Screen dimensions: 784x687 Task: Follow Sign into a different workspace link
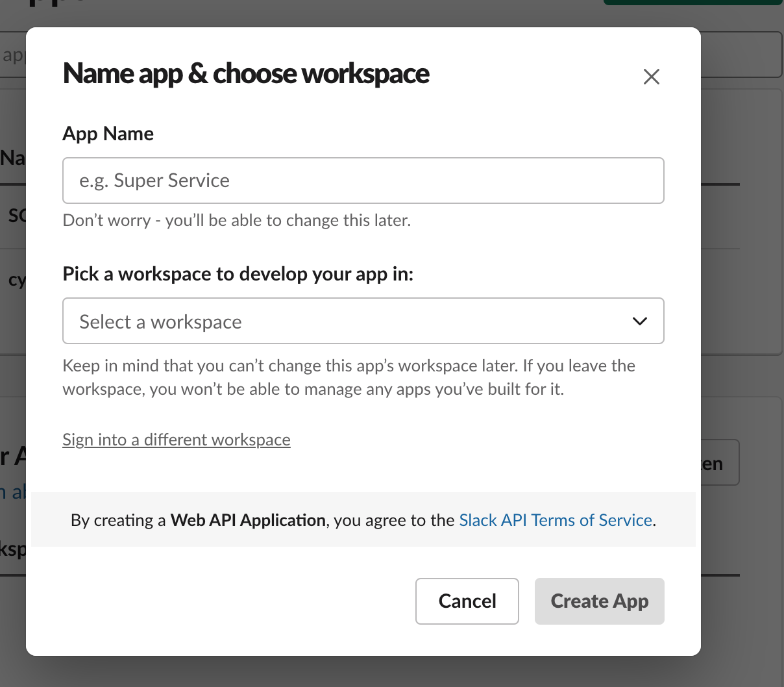pos(177,440)
